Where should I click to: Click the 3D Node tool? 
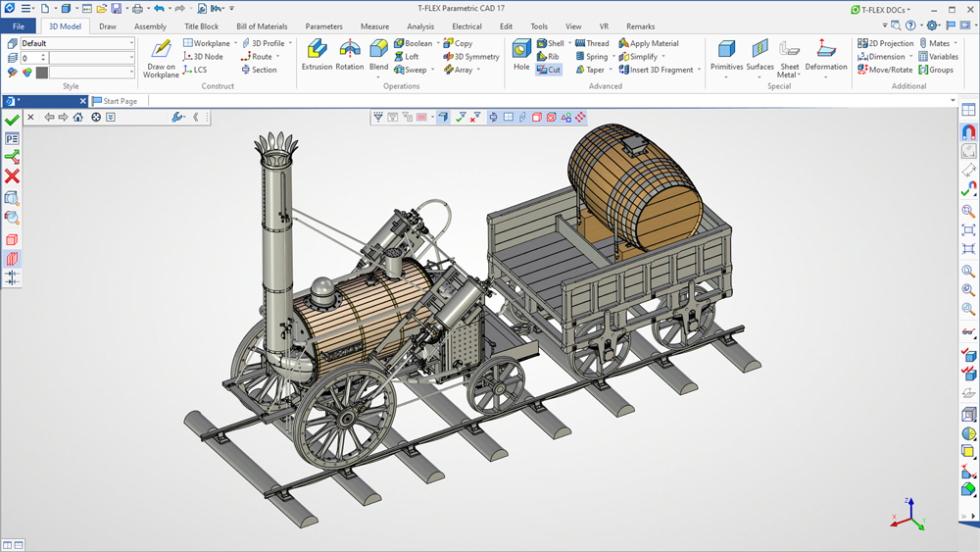click(x=203, y=56)
